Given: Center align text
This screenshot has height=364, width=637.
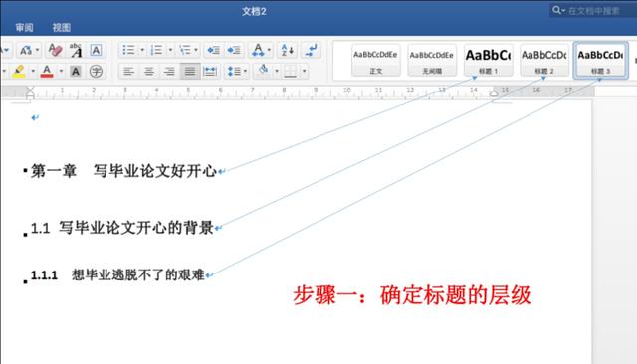Looking at the screenshot, I should click(149, 72).
